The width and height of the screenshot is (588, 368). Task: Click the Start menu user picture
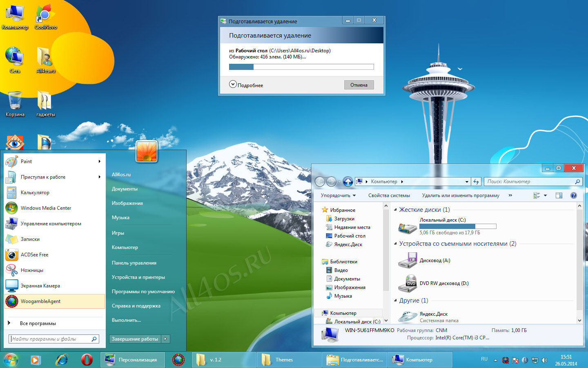[x=147, y=151]
